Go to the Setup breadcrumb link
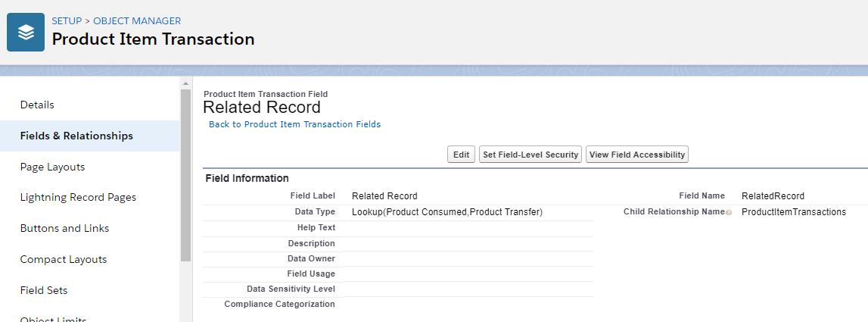 67,21
